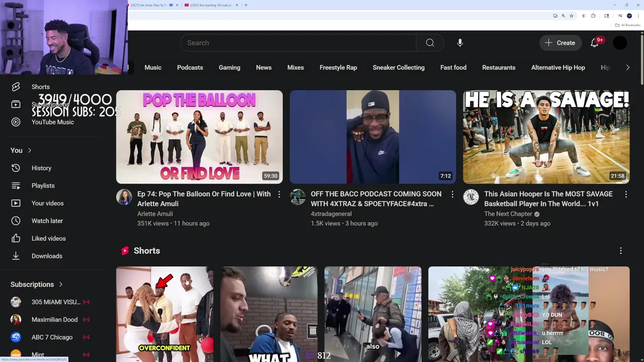Close the Jim Jones browser tab
This screenshot has width=644, height=362.
177,5
